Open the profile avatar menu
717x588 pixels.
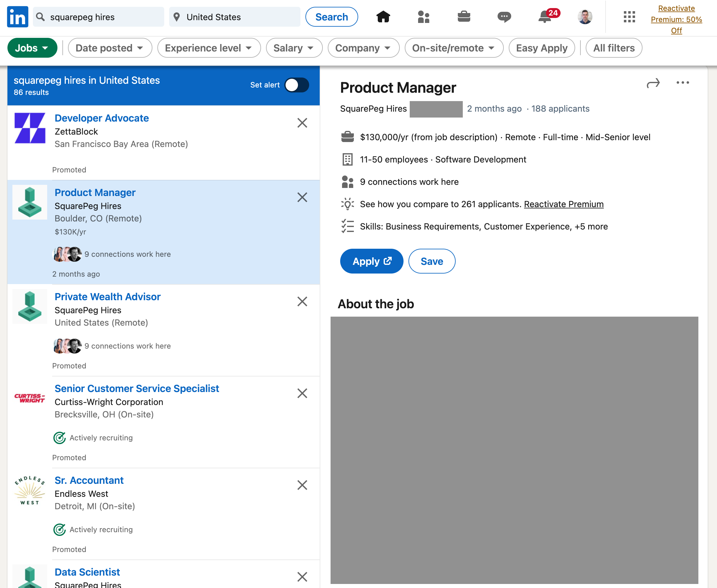tap(585, 17)
